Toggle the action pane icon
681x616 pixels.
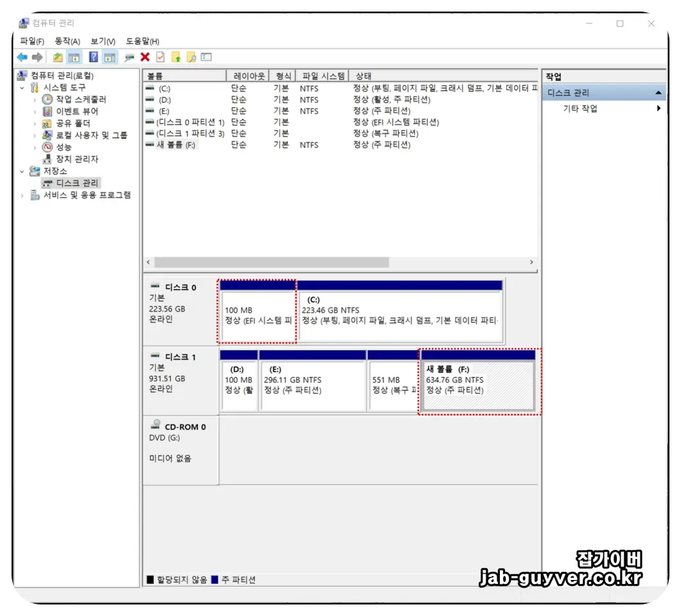[109, 57]
